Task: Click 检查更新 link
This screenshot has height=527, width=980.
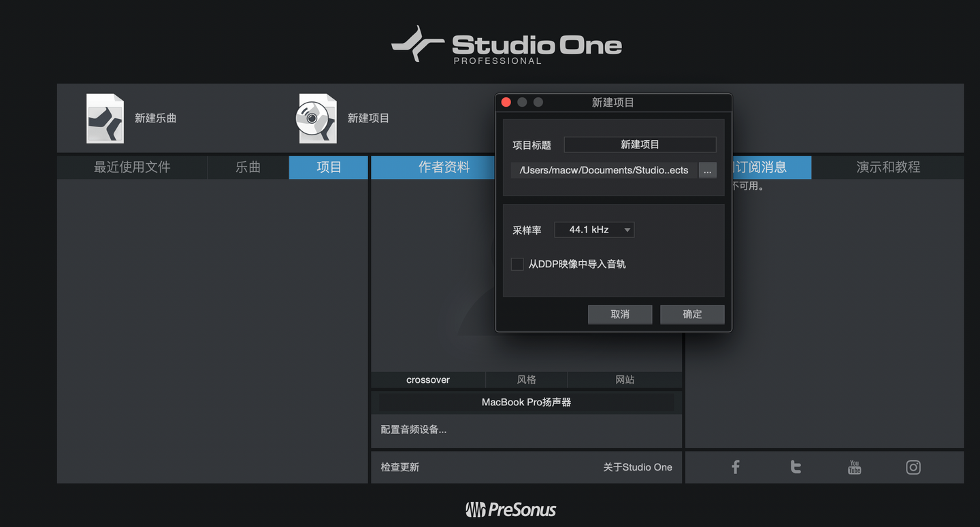Action: pos(400,467)
